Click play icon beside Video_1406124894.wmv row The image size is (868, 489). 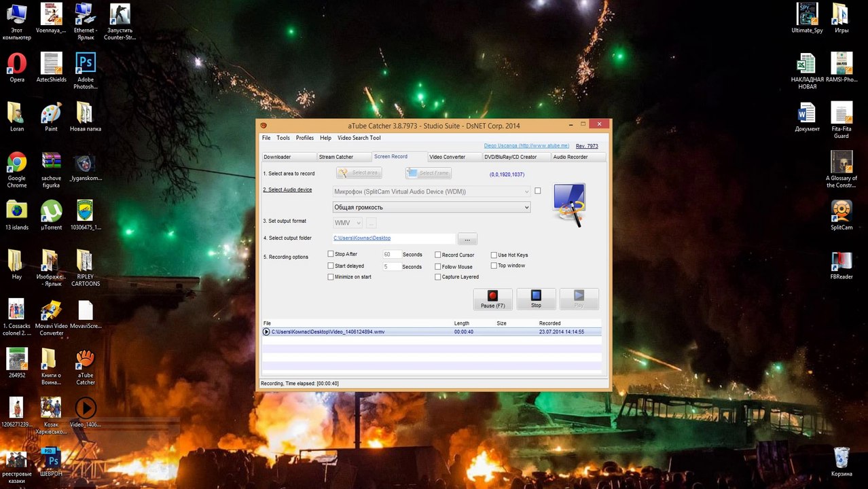[x=266, y=331]
